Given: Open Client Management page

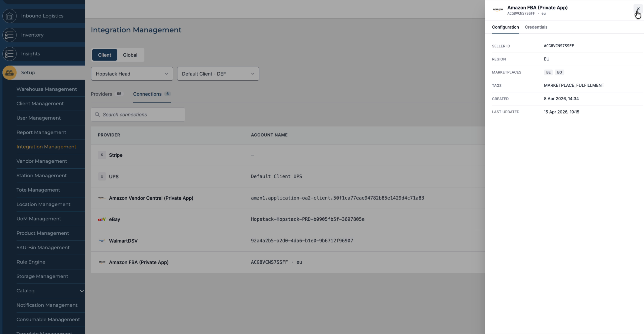Looking at the screenshot, I should tap(40, 104).
